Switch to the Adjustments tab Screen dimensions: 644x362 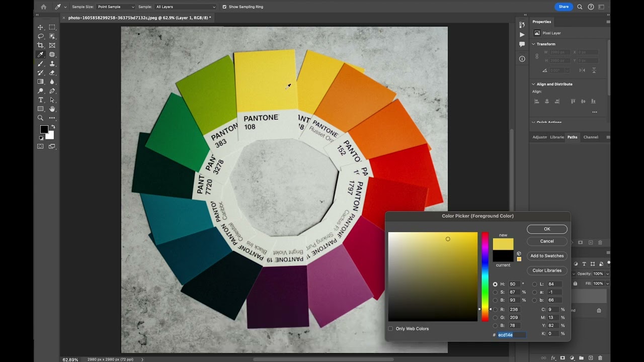click(x=539, y=137)
